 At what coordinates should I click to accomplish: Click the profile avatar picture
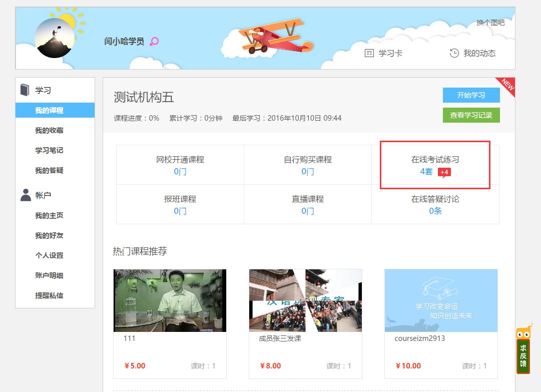(x=55, y=38)
